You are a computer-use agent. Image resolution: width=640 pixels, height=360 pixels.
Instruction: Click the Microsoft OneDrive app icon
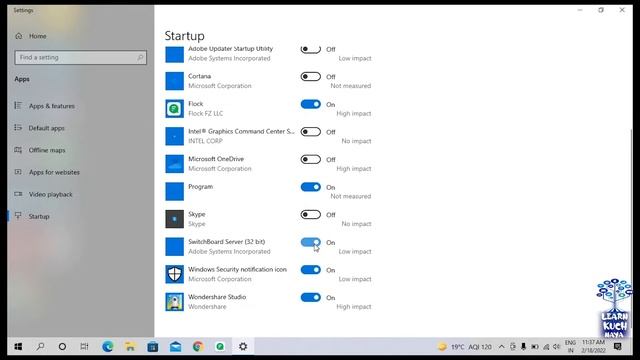tap(174, 164)
